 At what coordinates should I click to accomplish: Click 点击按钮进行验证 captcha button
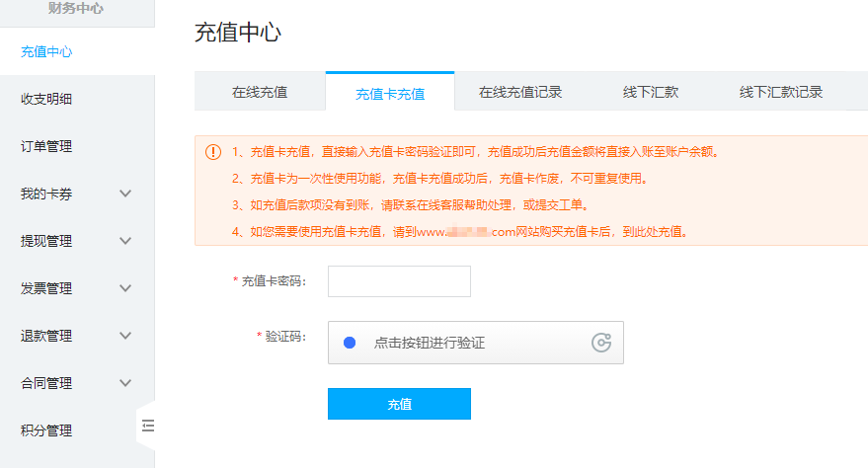(476, 343)
